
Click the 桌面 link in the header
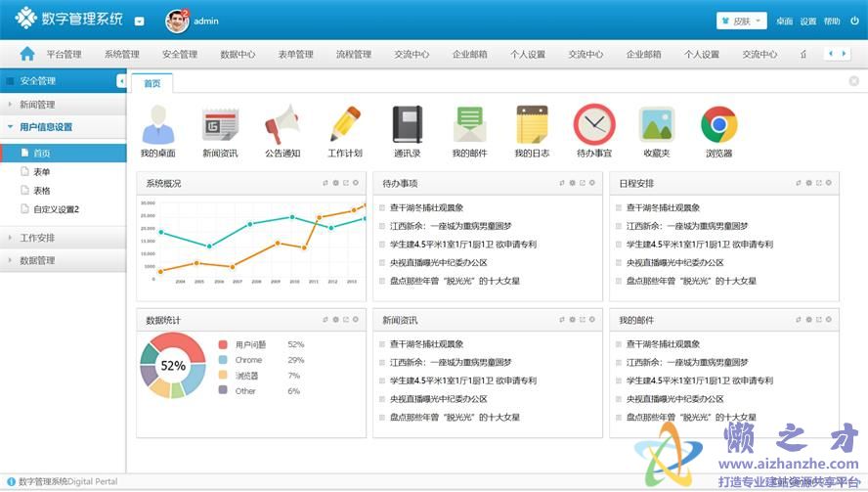784,22
